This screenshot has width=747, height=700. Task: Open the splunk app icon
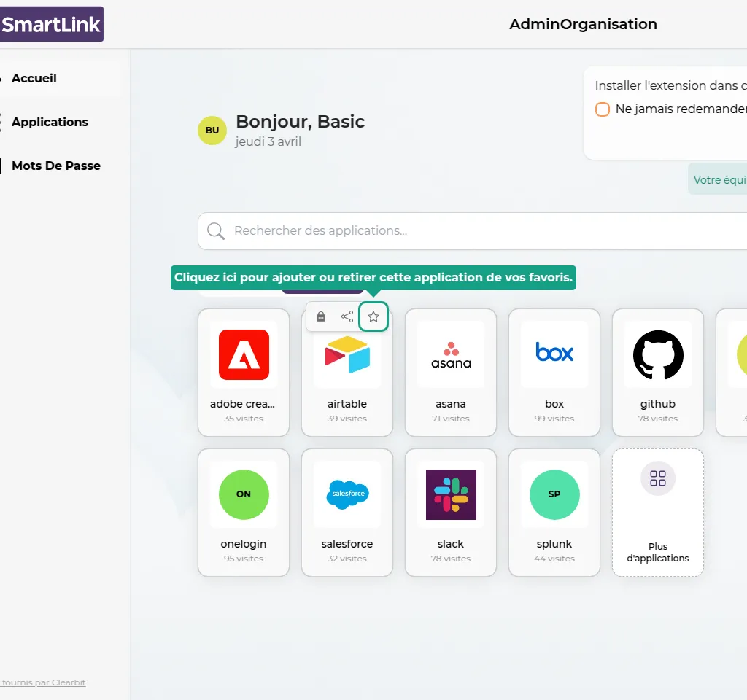coord(554,495)
